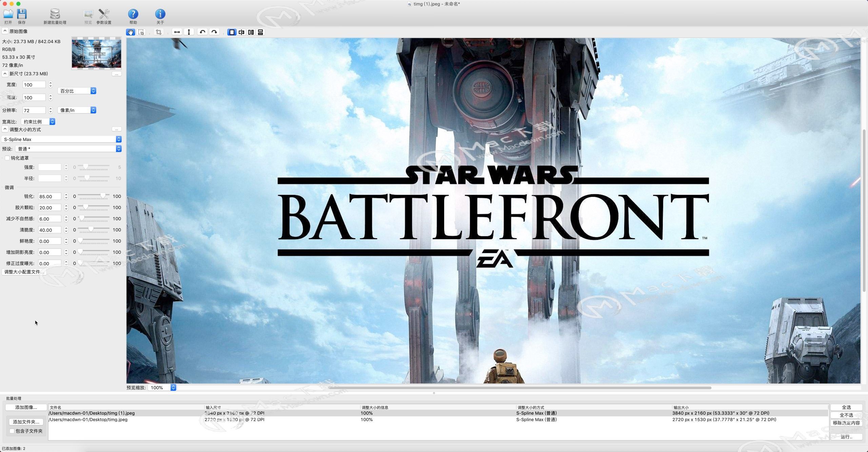Enable the 钝化遮罩 unsharp mask checkbox
Screen dimensions: 868x452
click(7, 158)
